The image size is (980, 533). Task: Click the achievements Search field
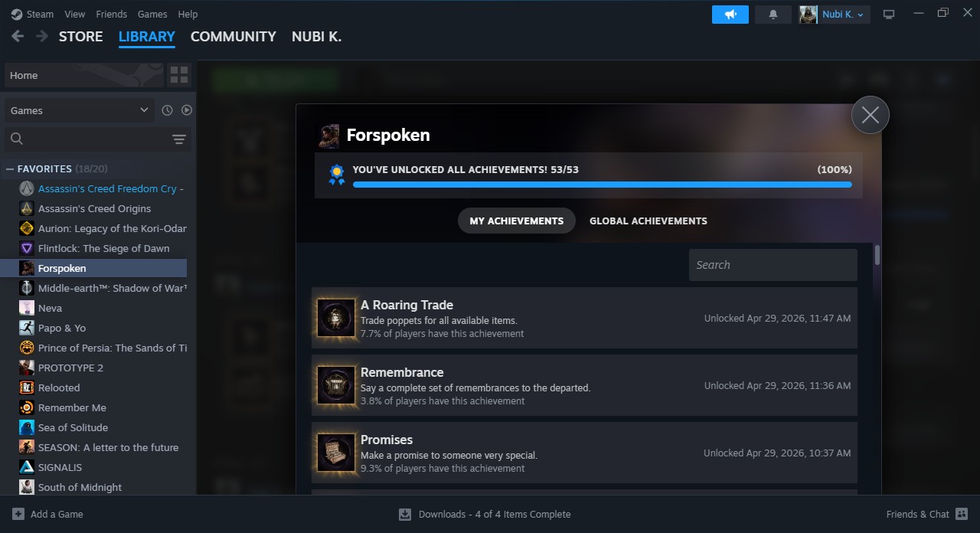[x=773, y=265]
